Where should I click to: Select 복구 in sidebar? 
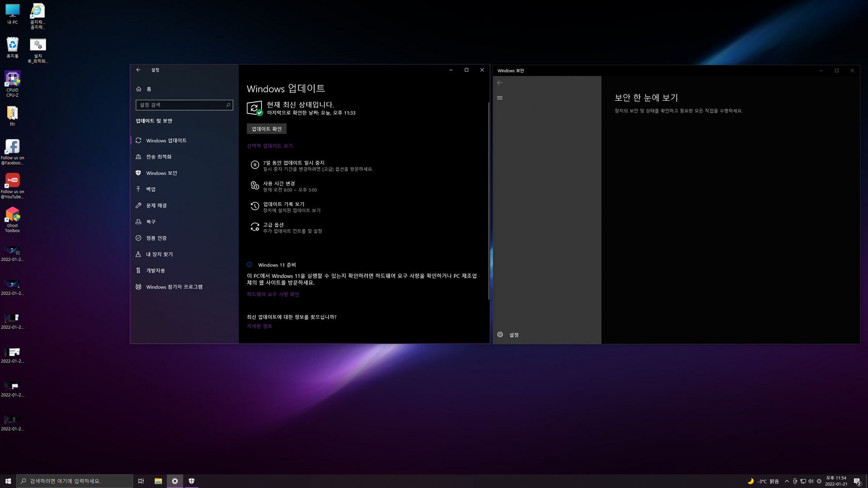pyautogui.click(x=184, y=222)
